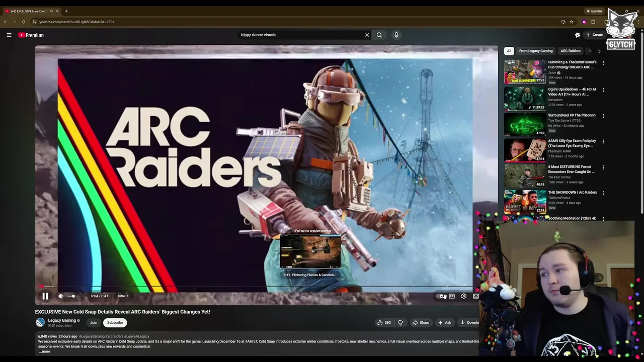The height and width of the screenshot is (362, 644).
Task: Toggle closed captions in player
Action: pos(452,296)
